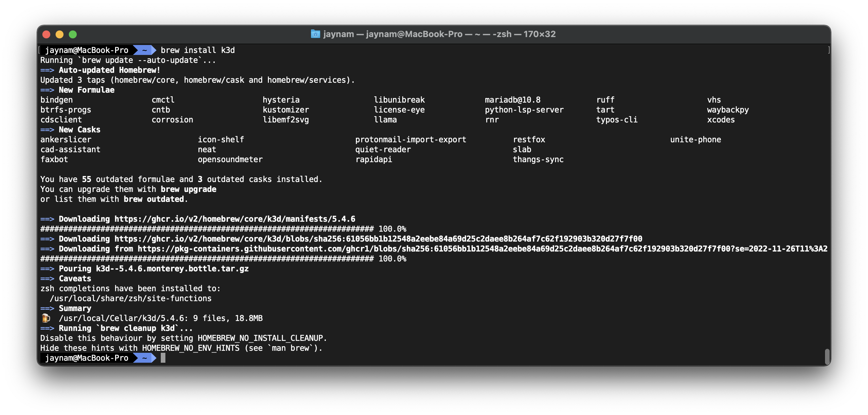Select cask name 'cad-assistant'
Screen dimensions: 868x415
70,149
